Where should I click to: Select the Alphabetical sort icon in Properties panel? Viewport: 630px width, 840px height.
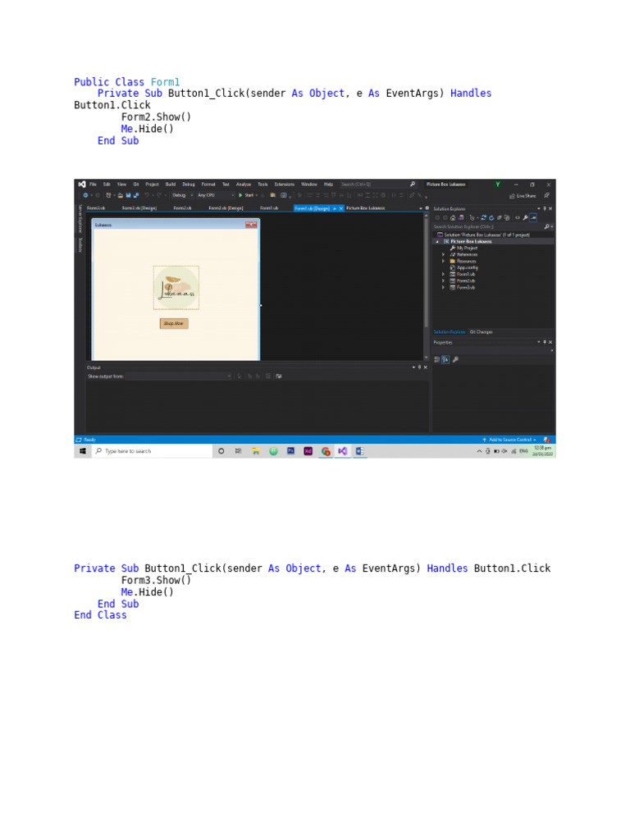tap(445, 359)
